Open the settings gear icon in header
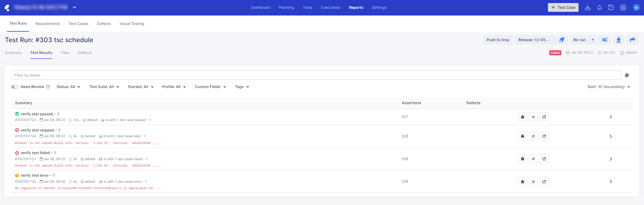 coord(623,7)
